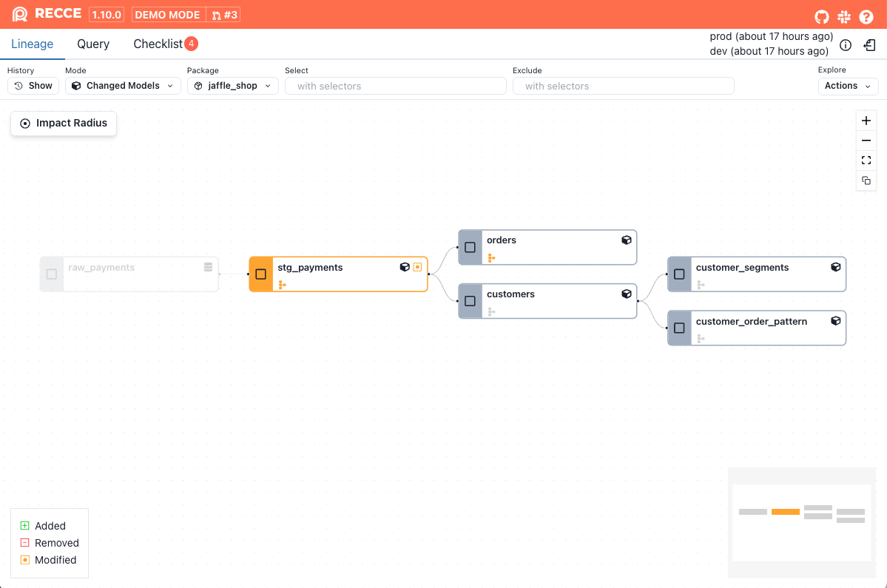Click the environment info icon
This screenshot has height=588, width=887.
tap(846, 45)
